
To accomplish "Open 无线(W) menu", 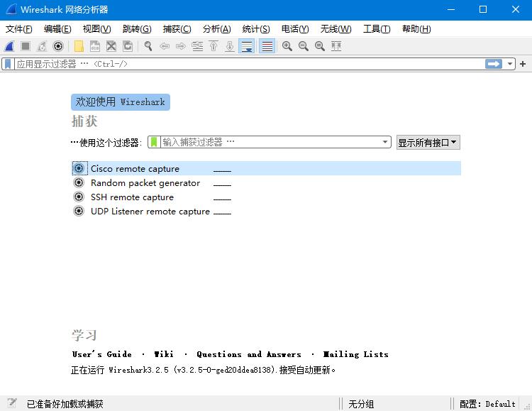I will point(336,29).
